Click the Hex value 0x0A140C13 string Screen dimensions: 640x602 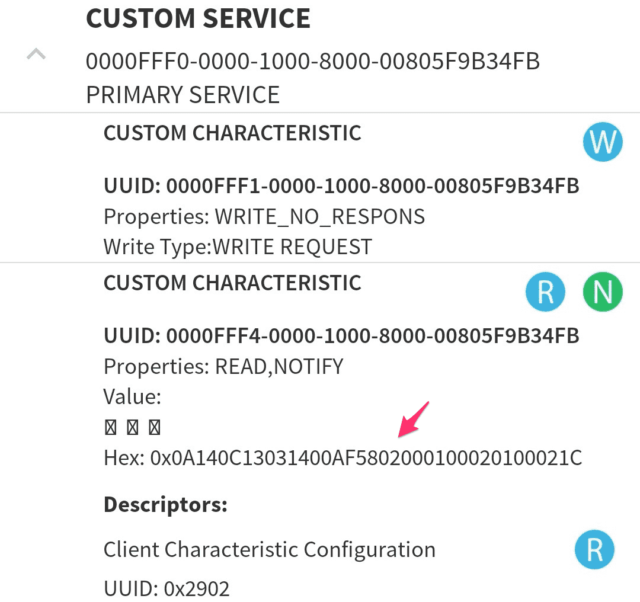coord(343,458)
